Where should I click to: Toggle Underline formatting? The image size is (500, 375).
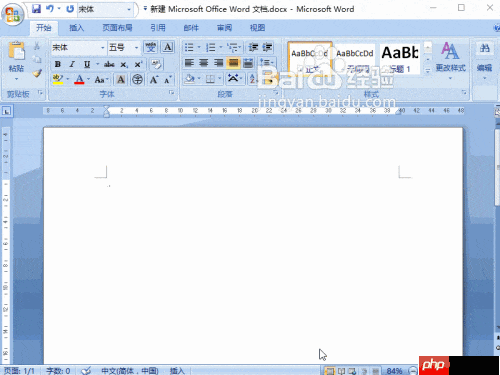click(87, 64)
